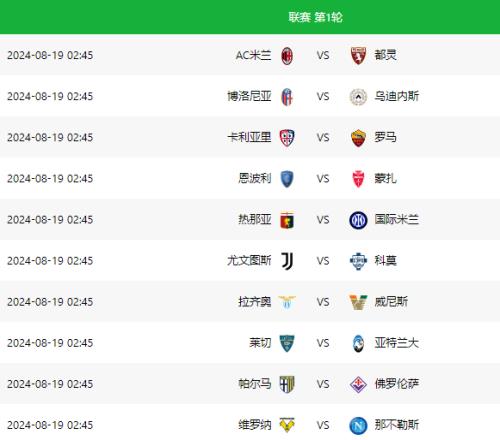Click the 拉齐奥 Lazio eagle logo
Viewport: 500px width, 440px height.
coord(287,302)
